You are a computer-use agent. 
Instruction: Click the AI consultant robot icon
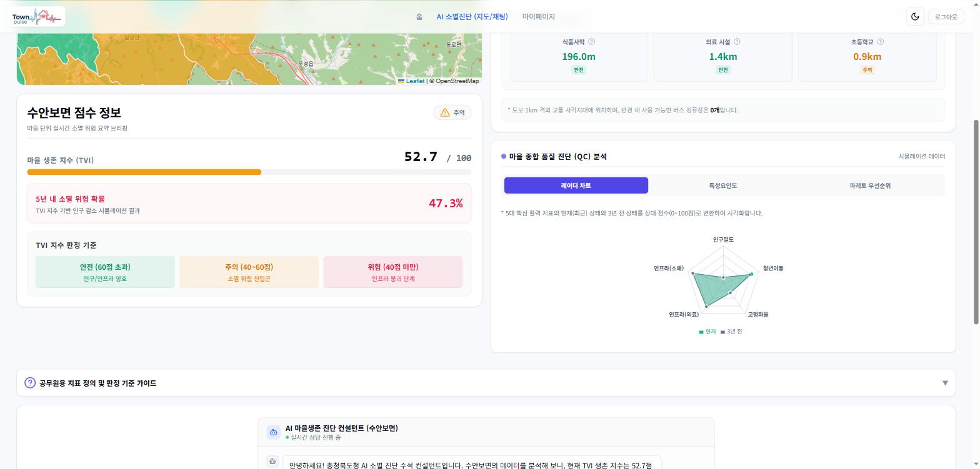pyautogui.click(x=274, y=432)
